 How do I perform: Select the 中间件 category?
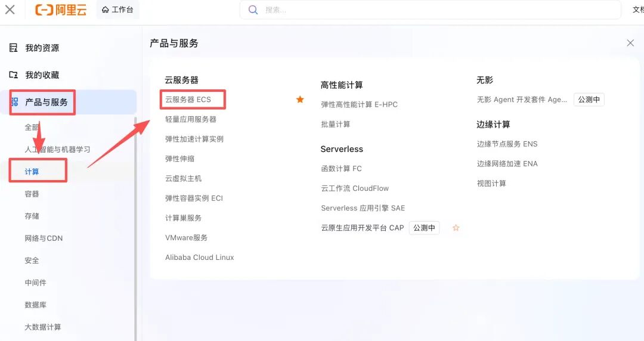tap(35, 282)
